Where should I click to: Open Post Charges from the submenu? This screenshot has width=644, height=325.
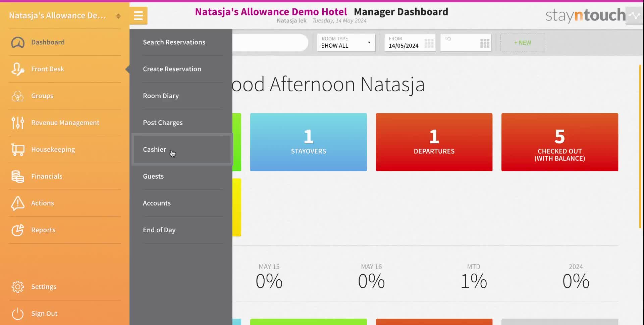163,123
